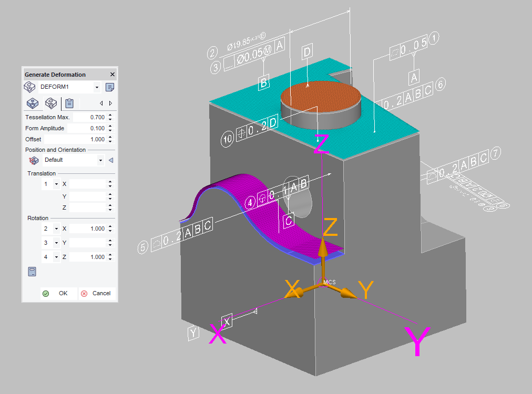The height and width of the screenshot is (394, 532).
Task: Click the Translation Y input field
Action: [88, 196]
